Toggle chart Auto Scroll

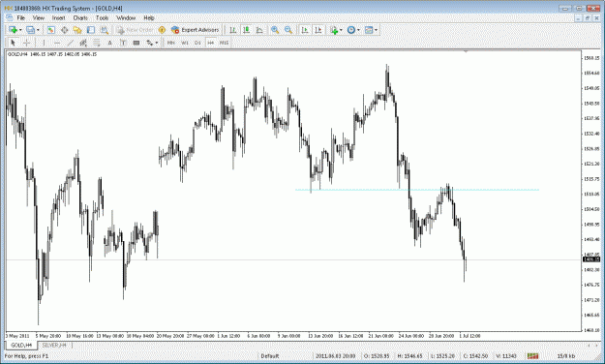click(305, 30)
